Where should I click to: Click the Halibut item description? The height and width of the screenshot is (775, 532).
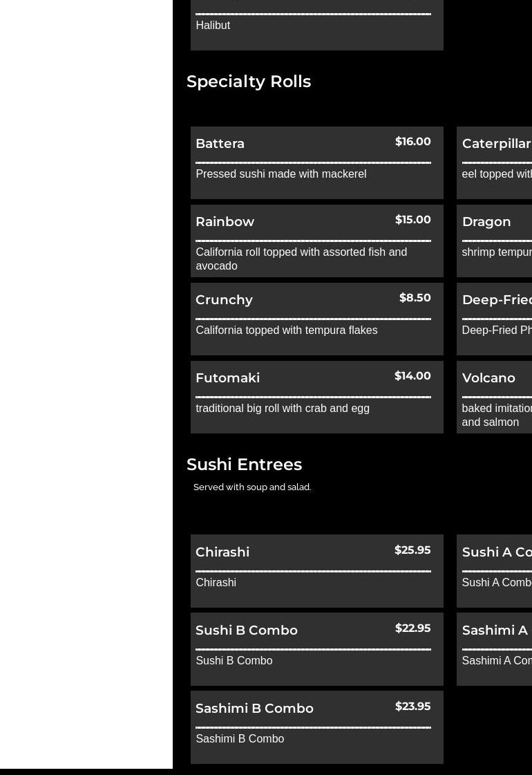[213, 26]
